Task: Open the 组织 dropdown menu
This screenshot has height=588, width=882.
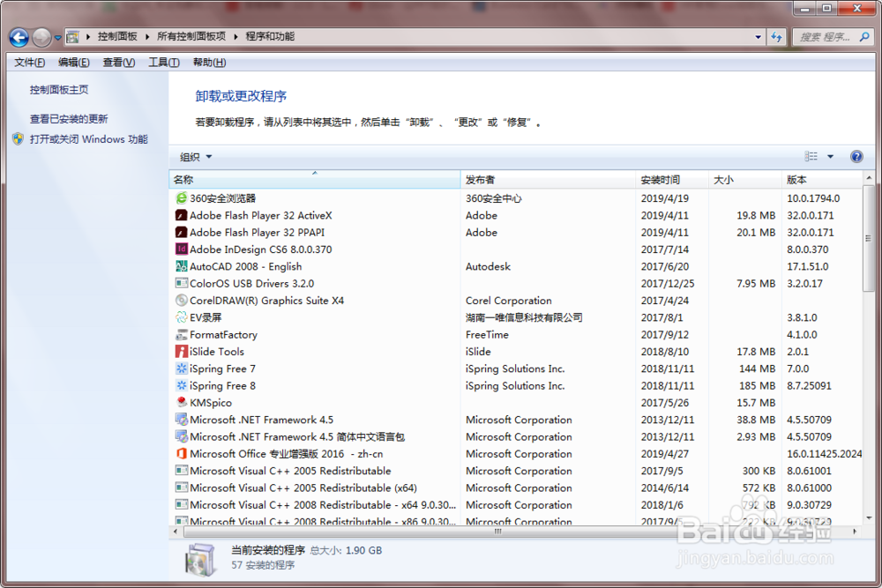Action: (195, 157)
